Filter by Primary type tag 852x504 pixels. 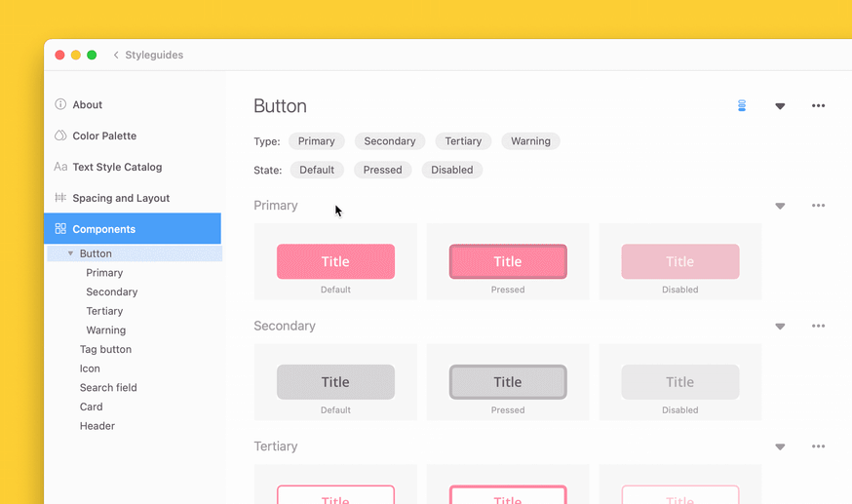[316, 141]
